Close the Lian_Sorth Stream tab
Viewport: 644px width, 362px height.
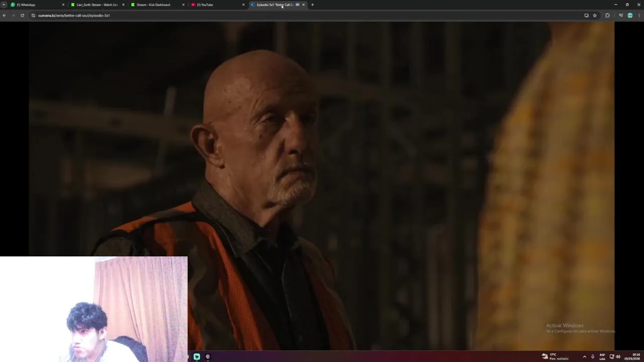123,5
